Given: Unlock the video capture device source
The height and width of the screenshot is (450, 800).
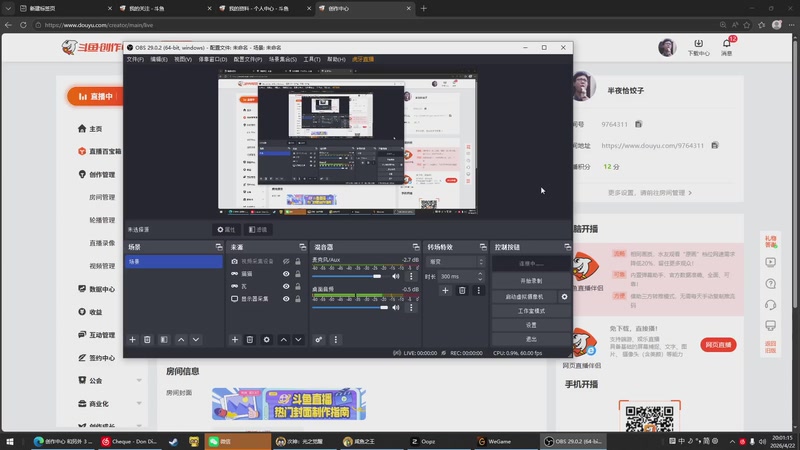Looking at the screenshot, I should [298, 261].
